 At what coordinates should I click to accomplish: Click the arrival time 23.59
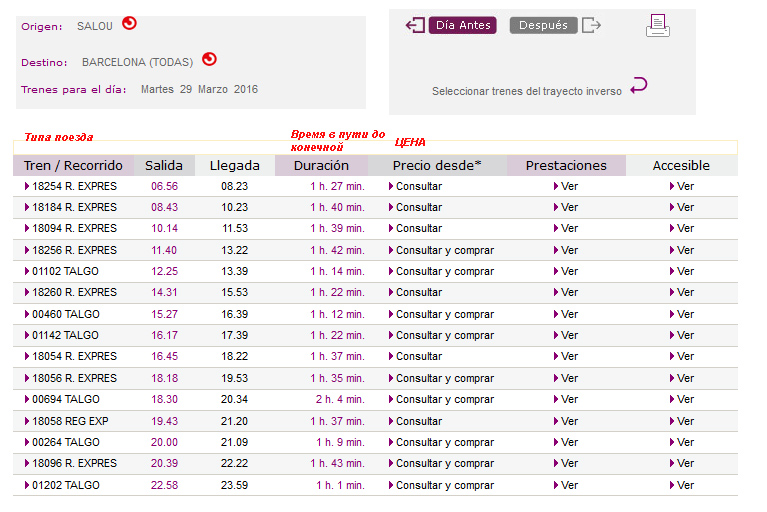coord(234,486)
